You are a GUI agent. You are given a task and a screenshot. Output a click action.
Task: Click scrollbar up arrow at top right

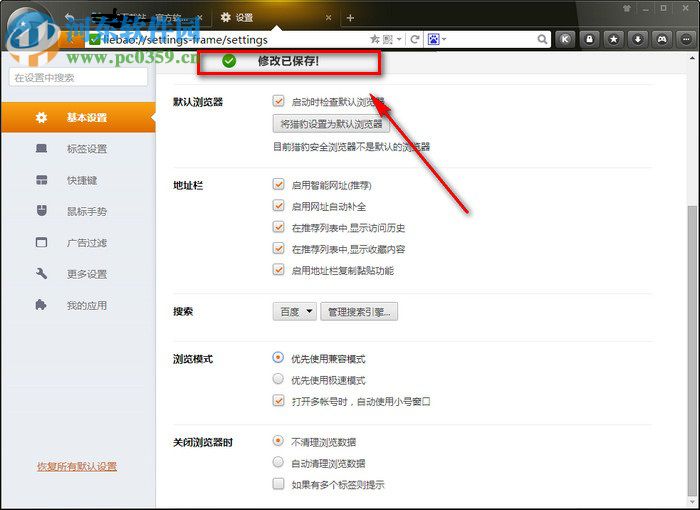(x=692, y=59)
